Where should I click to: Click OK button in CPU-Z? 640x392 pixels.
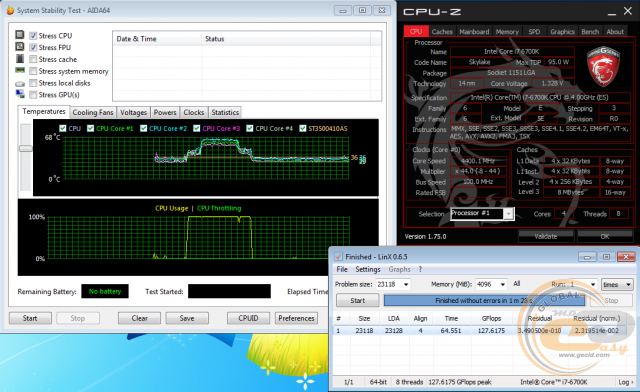(x=604, y=236)
